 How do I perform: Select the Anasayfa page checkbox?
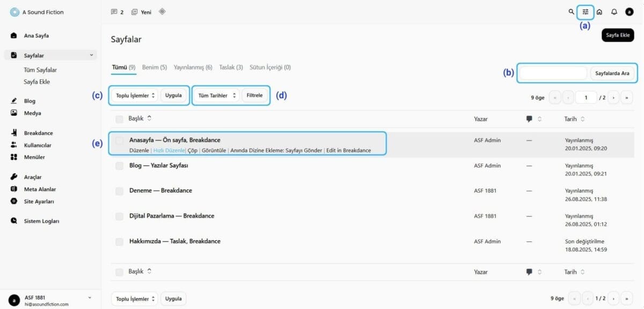click(x=120, y=141)
